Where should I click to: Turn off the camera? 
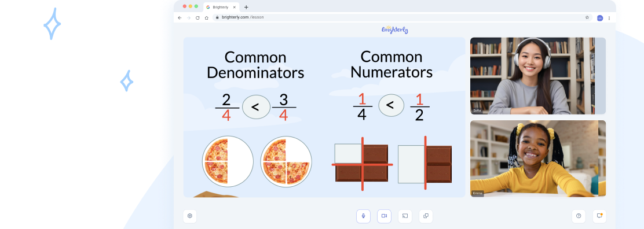tap(384, 216)
